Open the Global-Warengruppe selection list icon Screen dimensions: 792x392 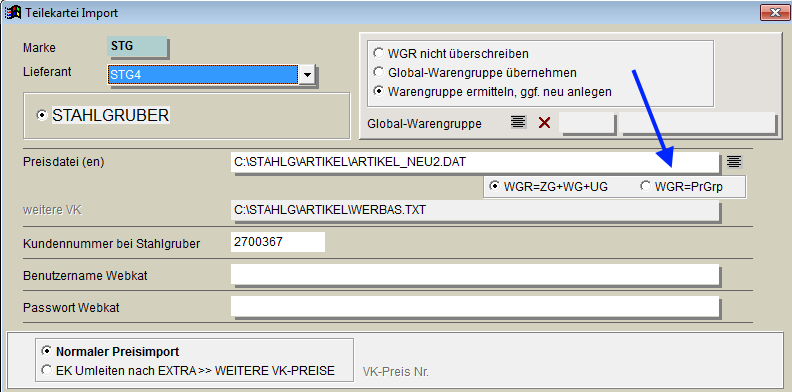click(518, 122)
